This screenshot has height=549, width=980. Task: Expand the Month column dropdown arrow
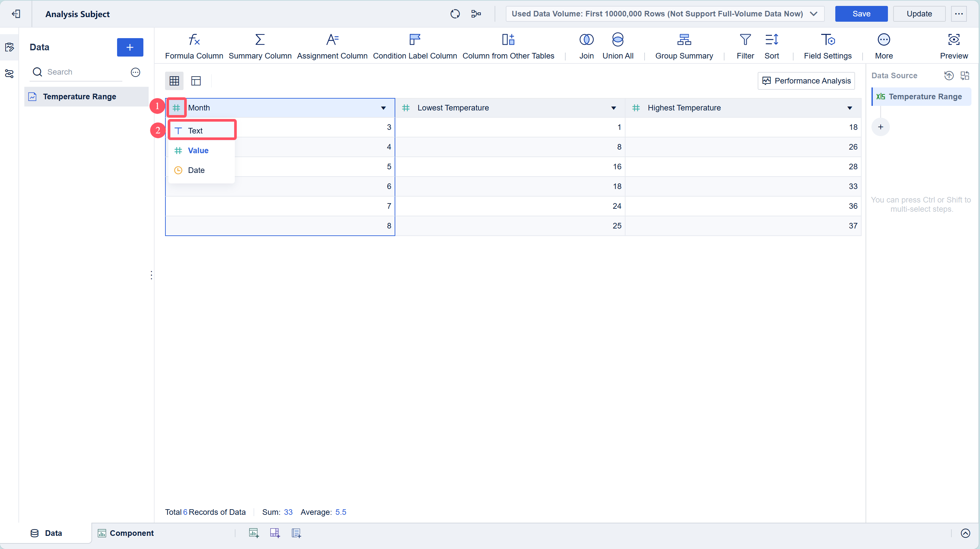pos(383,108)
